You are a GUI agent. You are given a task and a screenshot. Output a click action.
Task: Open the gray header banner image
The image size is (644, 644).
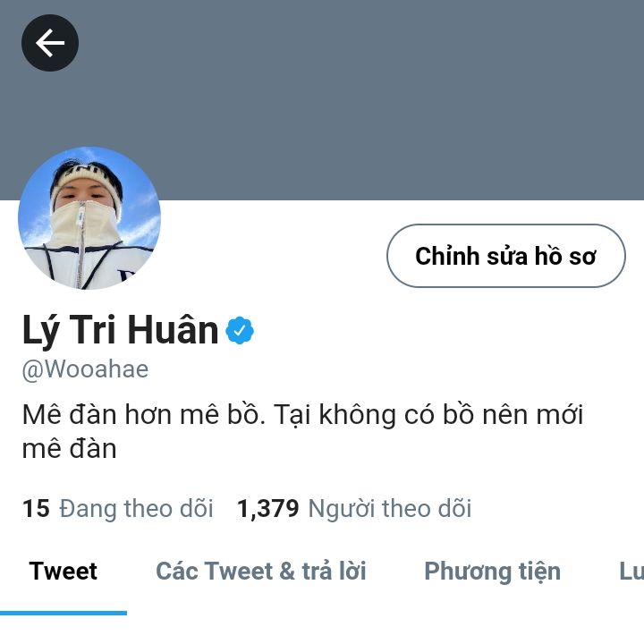pyautogui.click(x=322, y=100)
